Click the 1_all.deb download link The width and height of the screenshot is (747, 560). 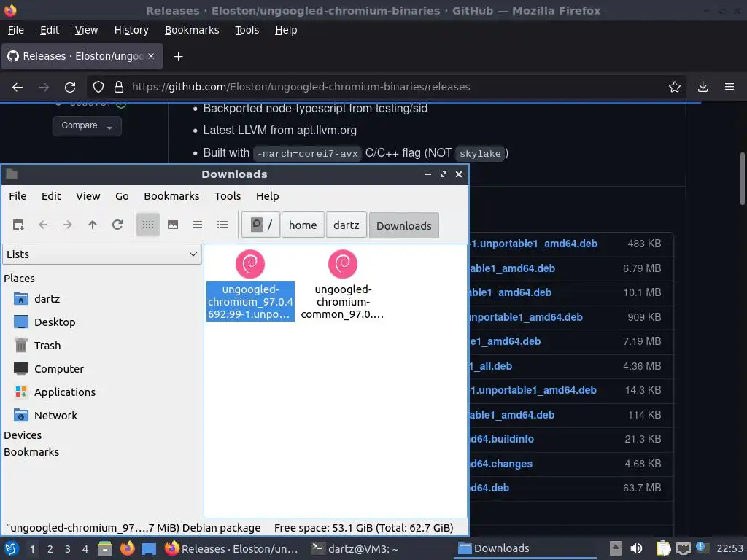click(x=491, y=366)
